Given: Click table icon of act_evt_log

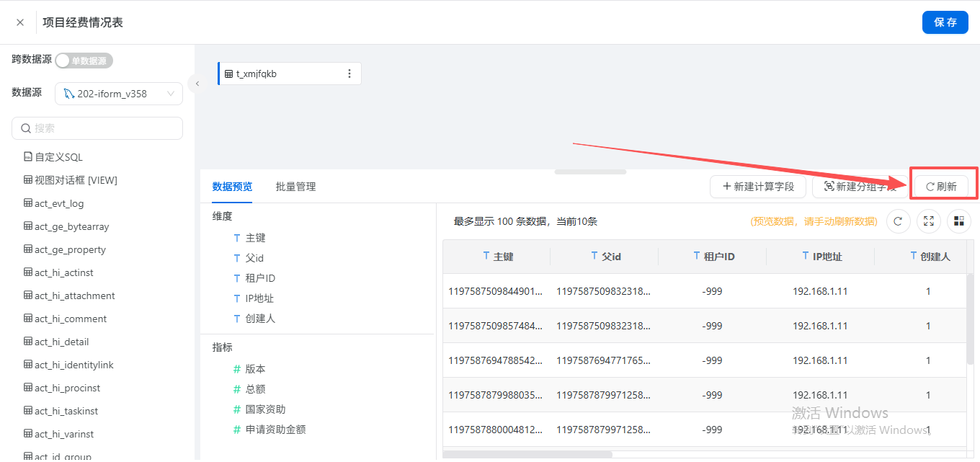Looking at the screenshot, I should point(28,203).
